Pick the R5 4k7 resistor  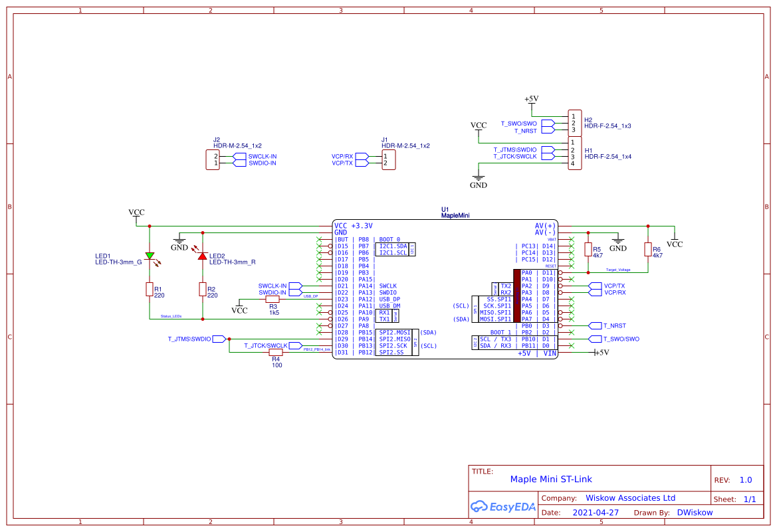(x=588, y=250)
